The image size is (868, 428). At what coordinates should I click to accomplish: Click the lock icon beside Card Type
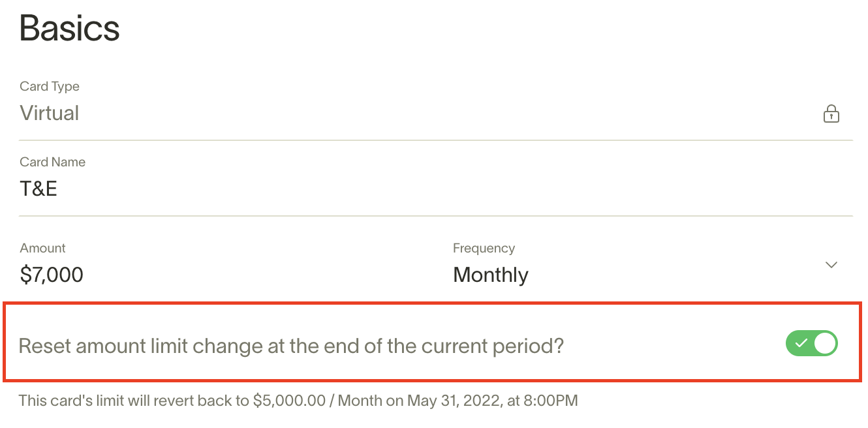point(831,114)
